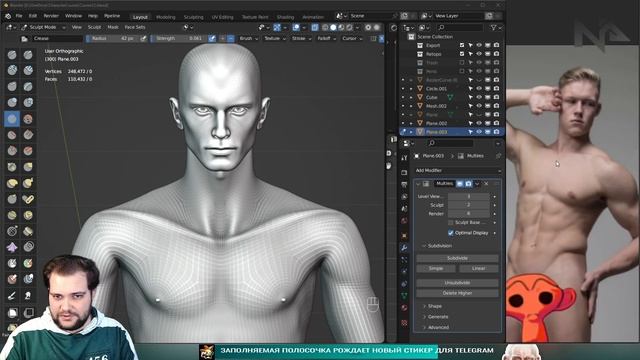Open the Texture dropdown
Screen dimensions: 640x360
point(275,38)
